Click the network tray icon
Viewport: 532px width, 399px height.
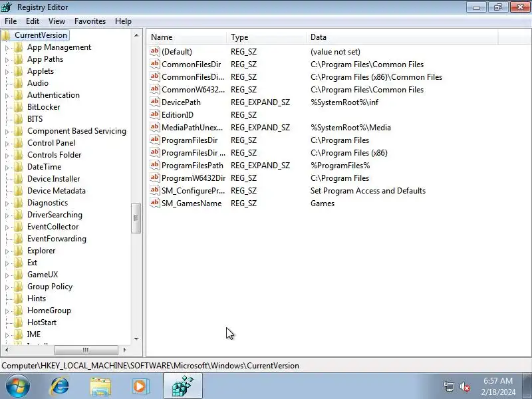tap(448, 386)
